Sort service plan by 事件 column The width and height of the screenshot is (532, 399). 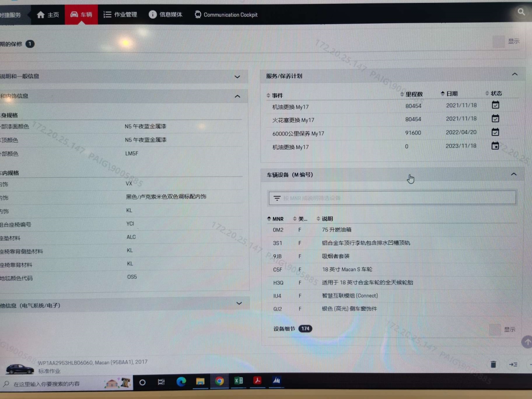275,95
